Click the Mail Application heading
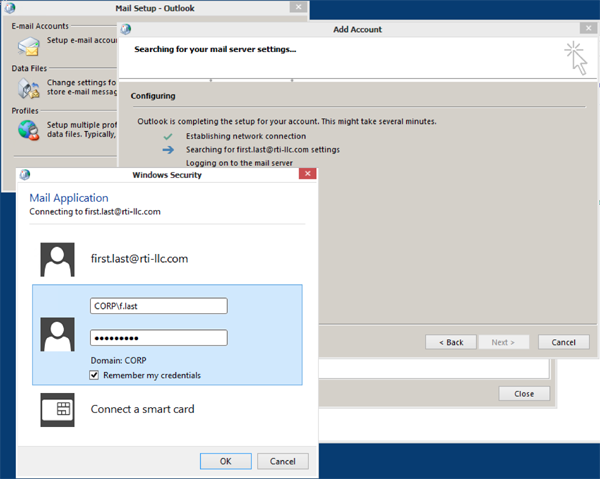Image resolution: width=600 pixels, height=479 pixels. click(69, 198)
